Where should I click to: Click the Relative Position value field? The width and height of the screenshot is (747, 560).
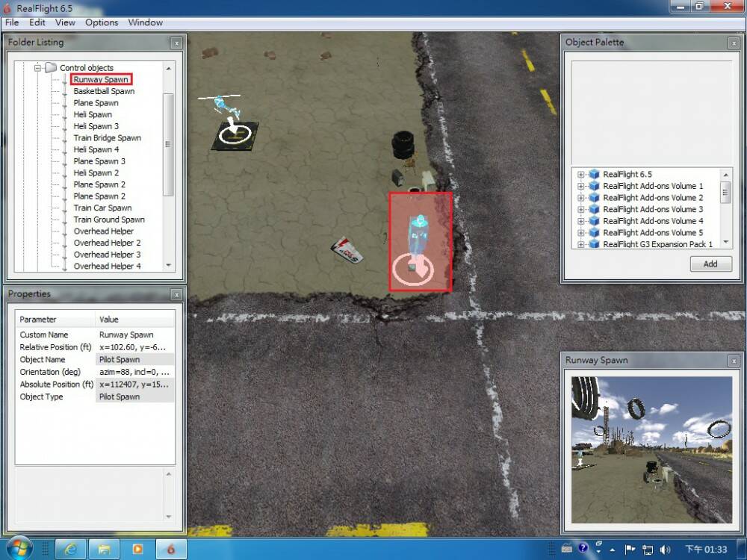(134, 347)
